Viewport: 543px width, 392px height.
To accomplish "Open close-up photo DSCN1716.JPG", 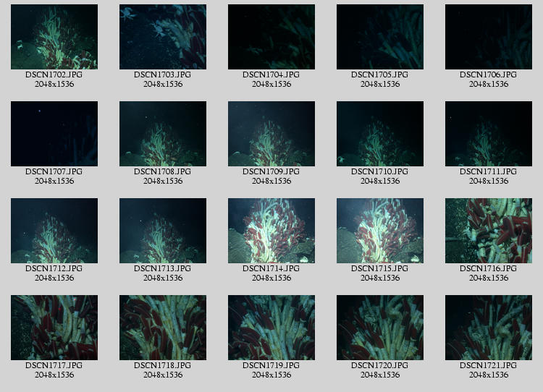I will [x=489, y=231].
